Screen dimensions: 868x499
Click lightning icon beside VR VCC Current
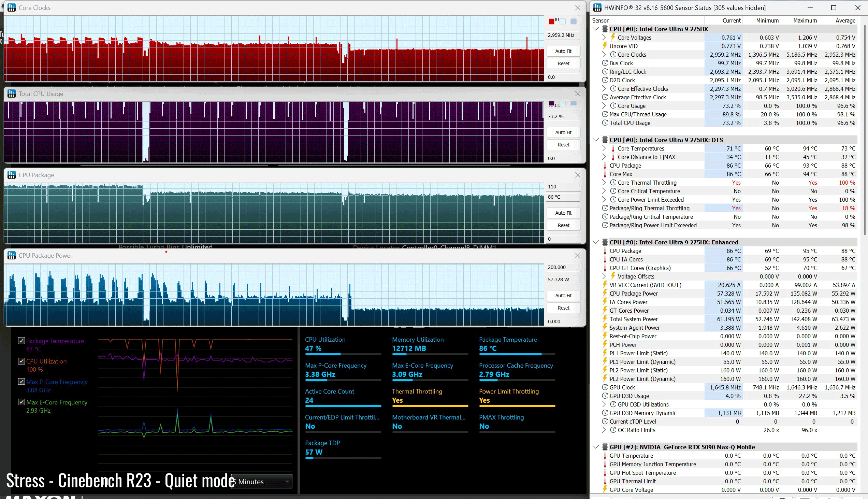click(x=605, y=285)
